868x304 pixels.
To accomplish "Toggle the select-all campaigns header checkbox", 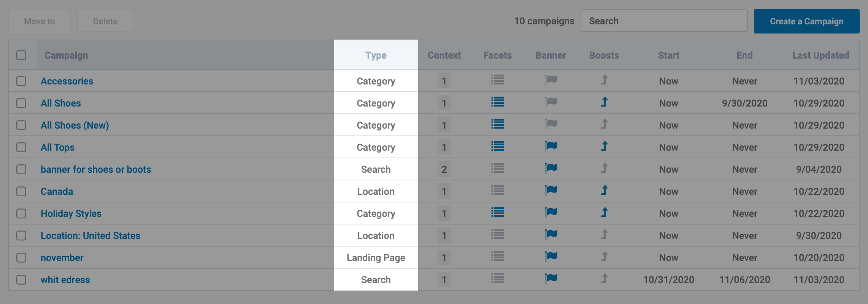I will [x=21, y=55].
